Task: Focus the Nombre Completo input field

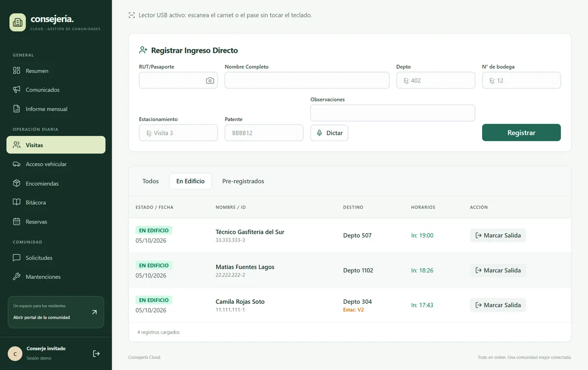Action: 307,80
